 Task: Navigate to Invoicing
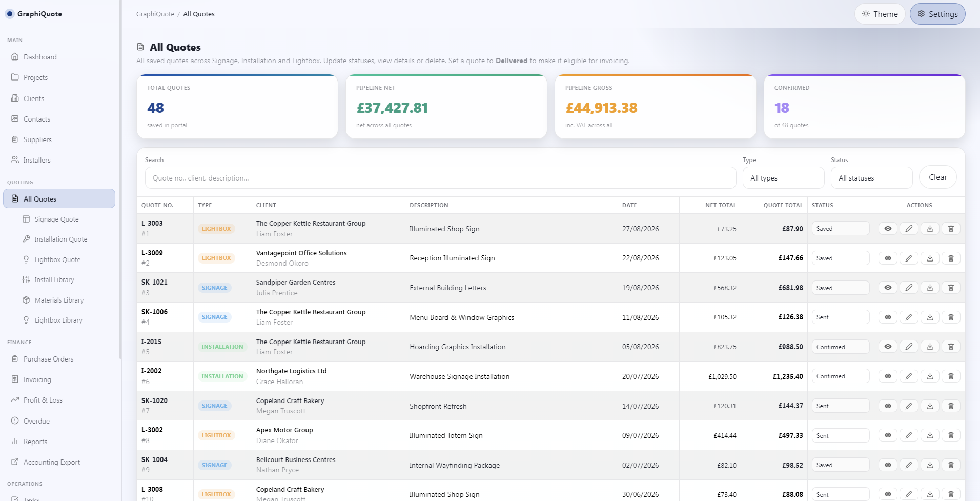[x=59, y=379]
